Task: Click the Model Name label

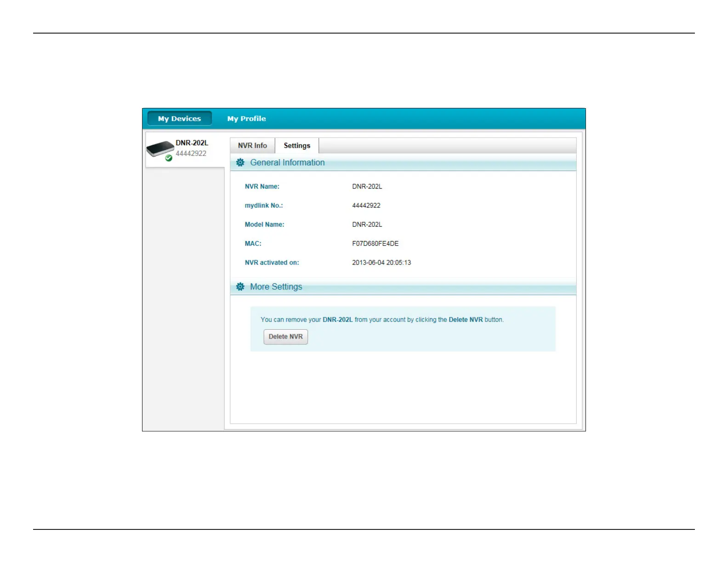Action: (x=264, y=224)
